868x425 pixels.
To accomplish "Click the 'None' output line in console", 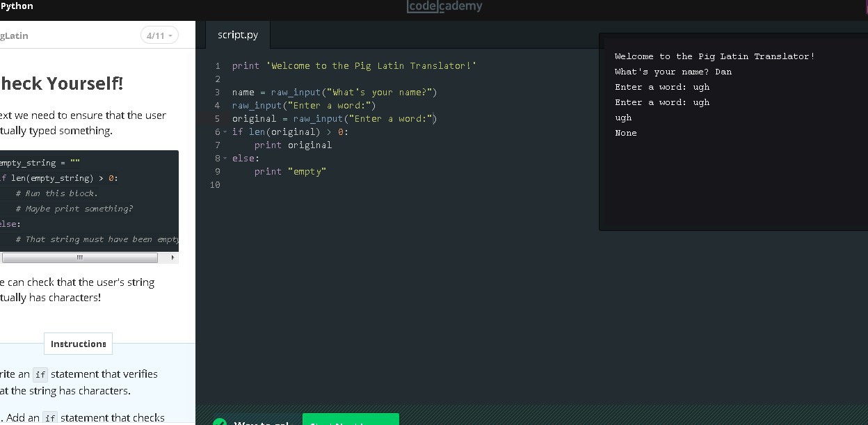I will [x=625, y=133].
